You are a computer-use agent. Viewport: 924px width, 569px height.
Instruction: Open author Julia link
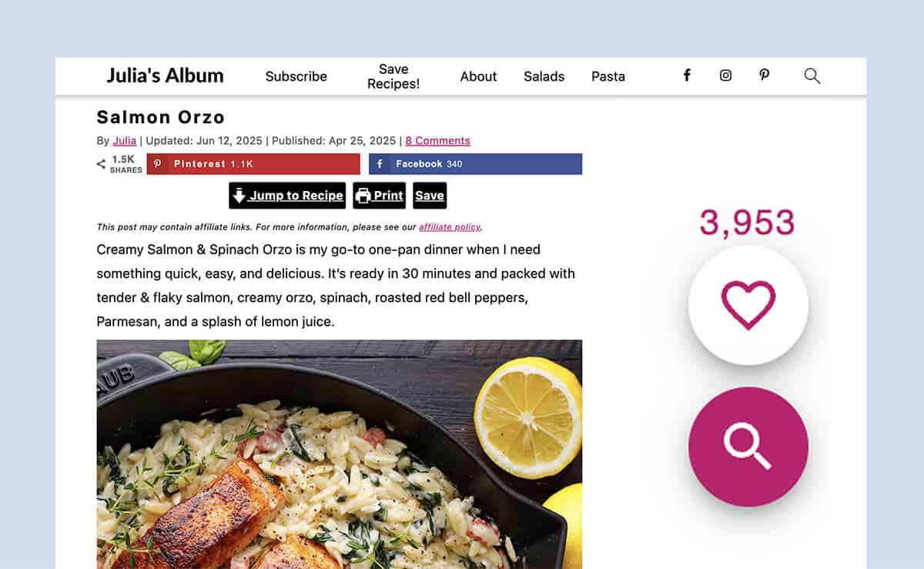[125, 141]
